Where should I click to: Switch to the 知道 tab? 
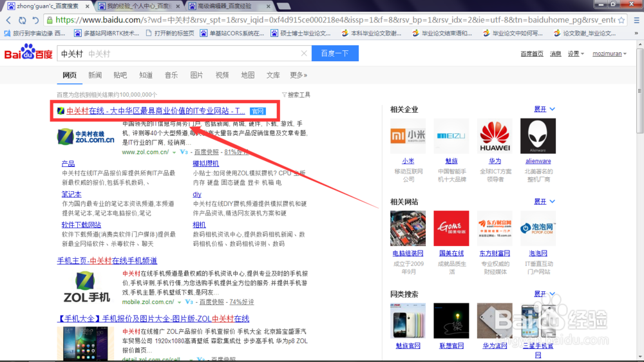pos(146,75)
